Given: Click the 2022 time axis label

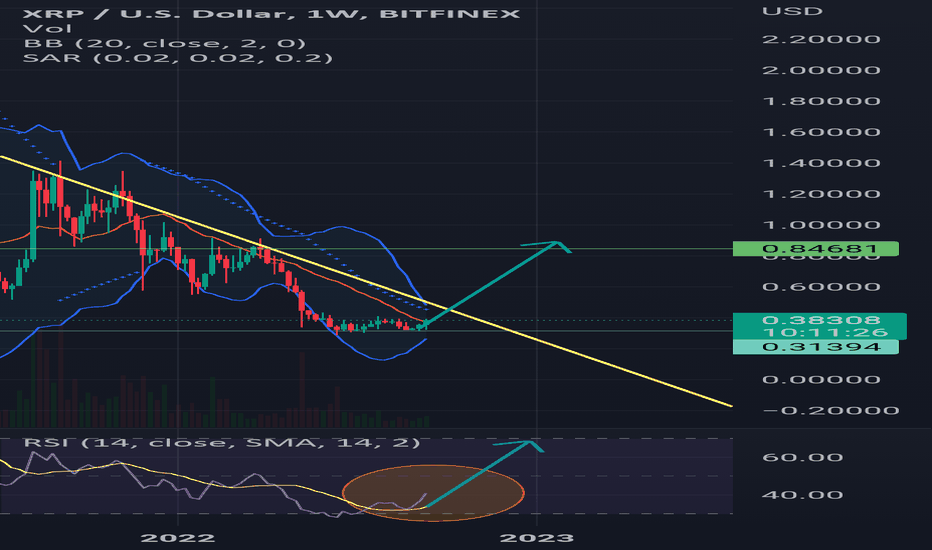Looking at the screenshot, I should tap(178, 538).
